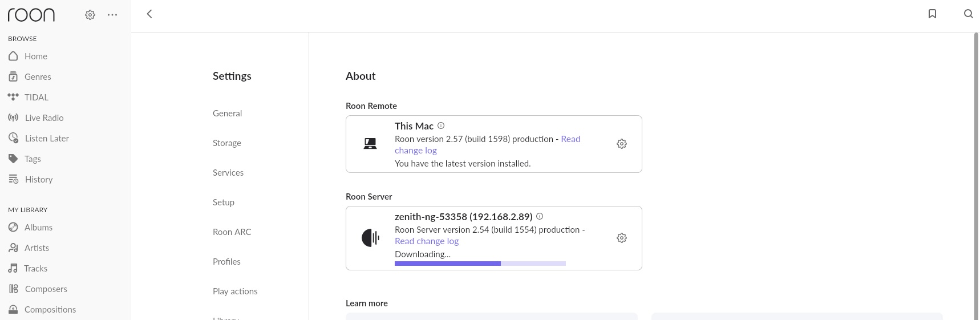Viewport: 980px width, 320px height.
Task: Click info icon beside This Mac
Action: [441, 125]
